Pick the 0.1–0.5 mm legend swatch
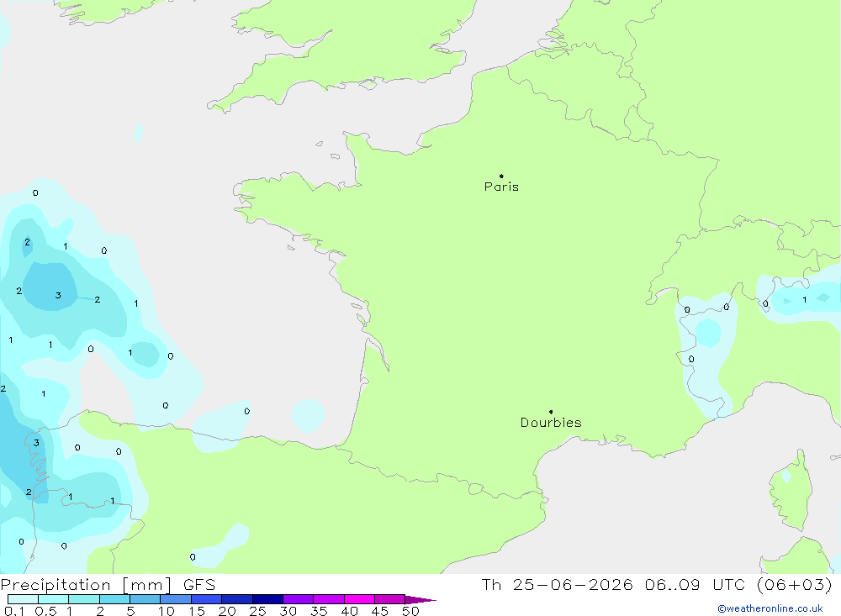This screenshot has height=616, width=841. pyautogui.click(x=23, y=599)
